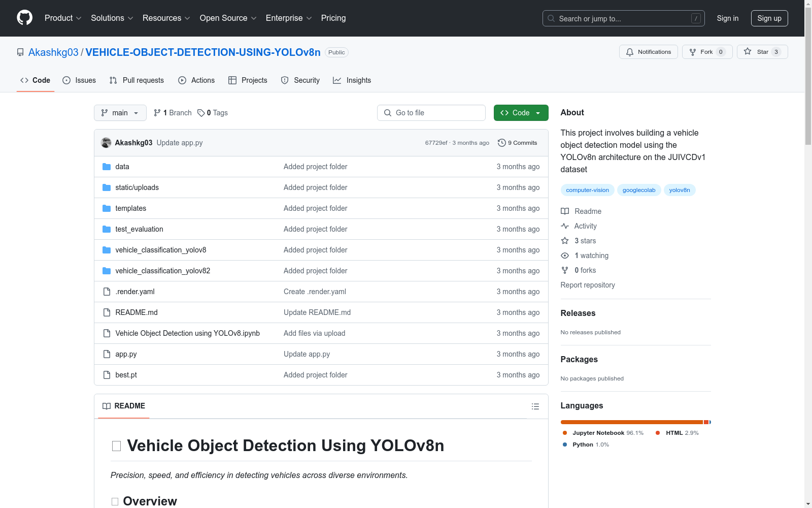This screenshot has width=812, height=508.
Task: Click the GitHub logo icon
Action: coord(24,18)
